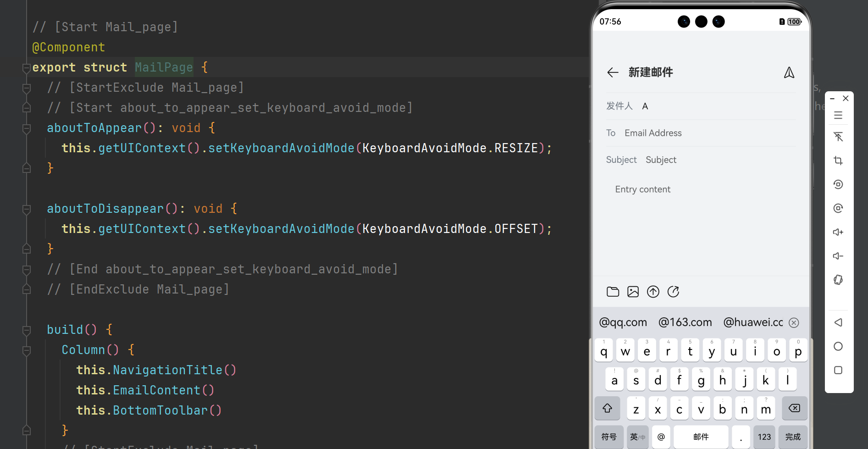Shake the emulator device icon
Screen dimensions: 868x449
click(x=838, y=280)
